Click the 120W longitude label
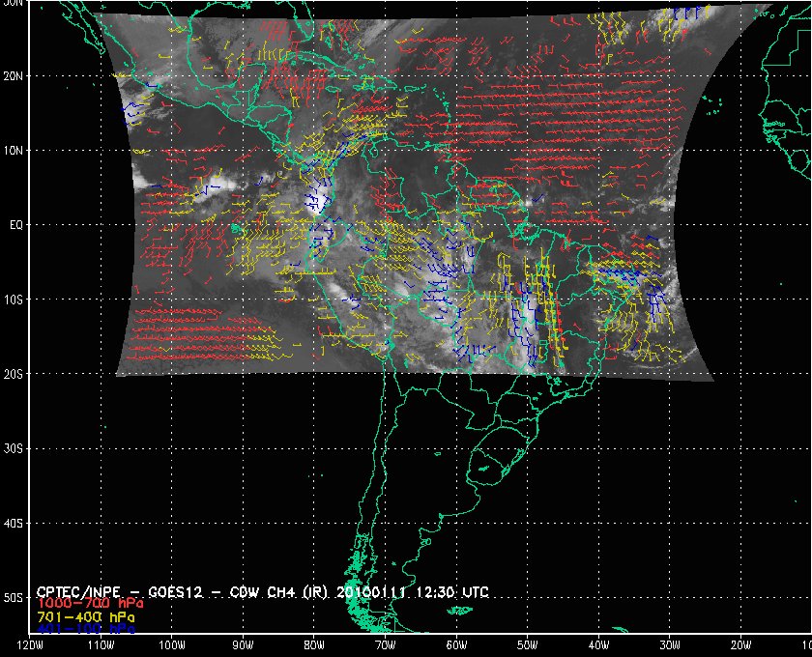This screenshot has height=657, width=812. (x=30, y=645)
